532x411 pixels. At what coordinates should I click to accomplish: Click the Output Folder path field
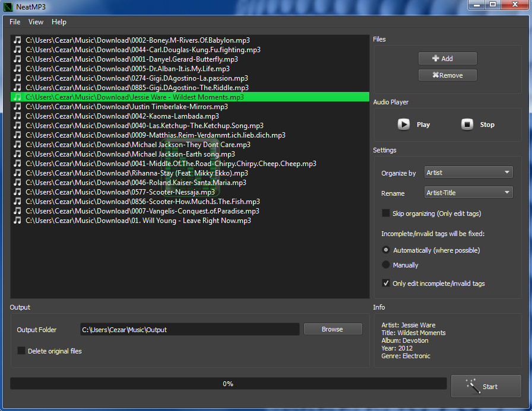(189, 329)
